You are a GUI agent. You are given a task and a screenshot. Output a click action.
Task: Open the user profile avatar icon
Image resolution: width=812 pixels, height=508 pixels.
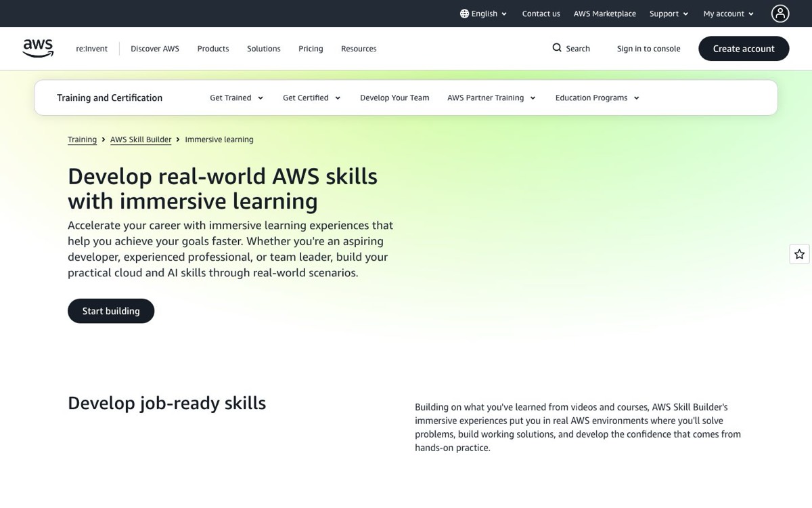[780, 14]
